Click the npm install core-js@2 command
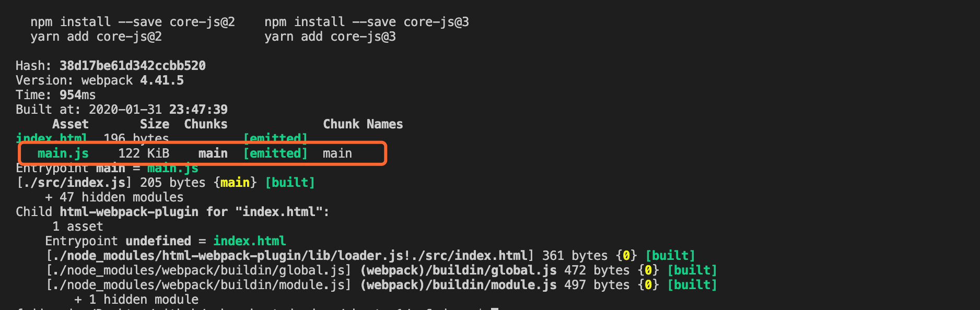The height and width of the screenshot is (310, 980). click(132, 22)
